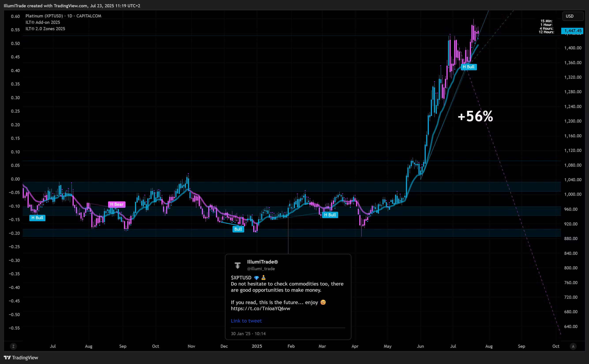The width and height of the screenshot is (589, 364).
Task: Open the Link to tweet hyperlink
Action: (246, 321)
